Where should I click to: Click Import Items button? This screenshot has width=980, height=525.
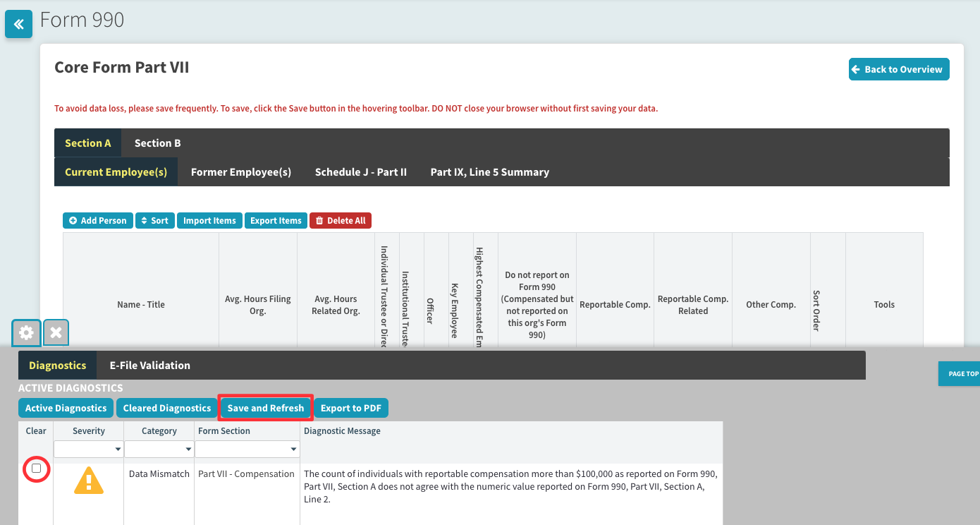(209, 221)
